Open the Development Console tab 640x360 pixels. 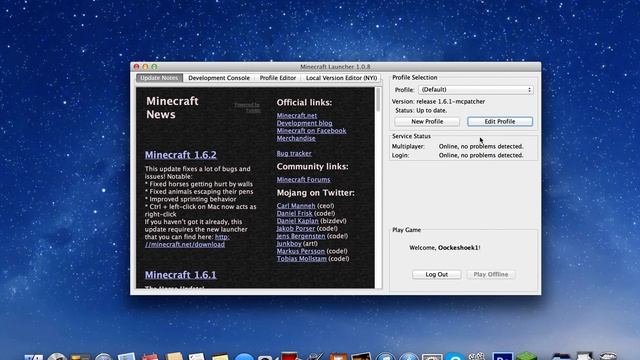(x=219, y=78)
